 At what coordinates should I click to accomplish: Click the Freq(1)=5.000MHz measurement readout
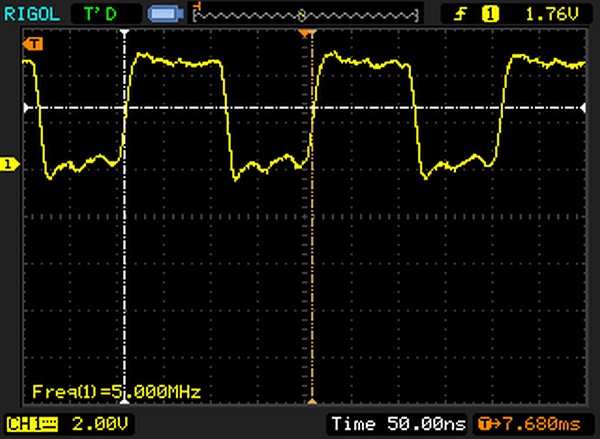116,391
